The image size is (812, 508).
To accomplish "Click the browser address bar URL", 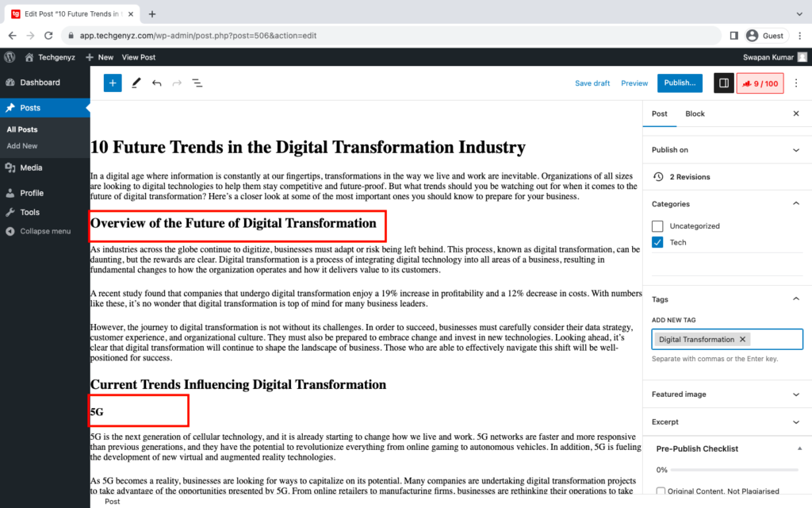I will point(197,36).
